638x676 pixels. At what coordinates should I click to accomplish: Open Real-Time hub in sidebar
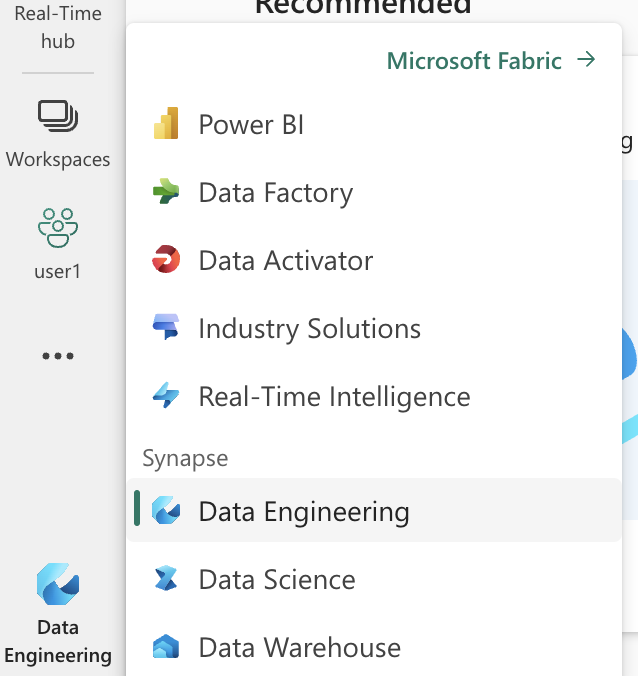tap(58, 27)
